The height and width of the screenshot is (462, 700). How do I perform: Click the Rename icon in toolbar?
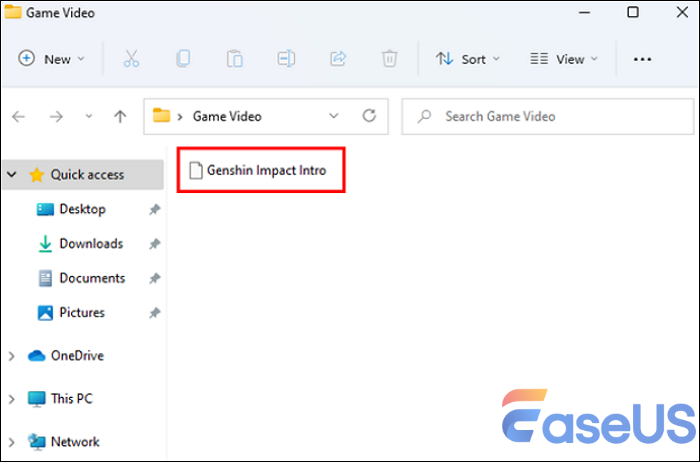click(x=286, y=58)
